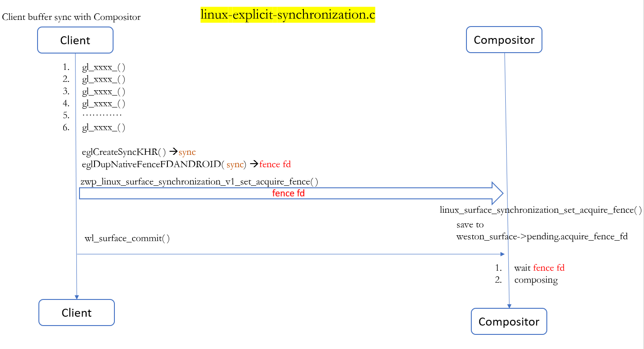This screenshot has height=349, width=644.
Task: Select the eglCreateSyncKHR() call text
Action: (x=124, y=152)
